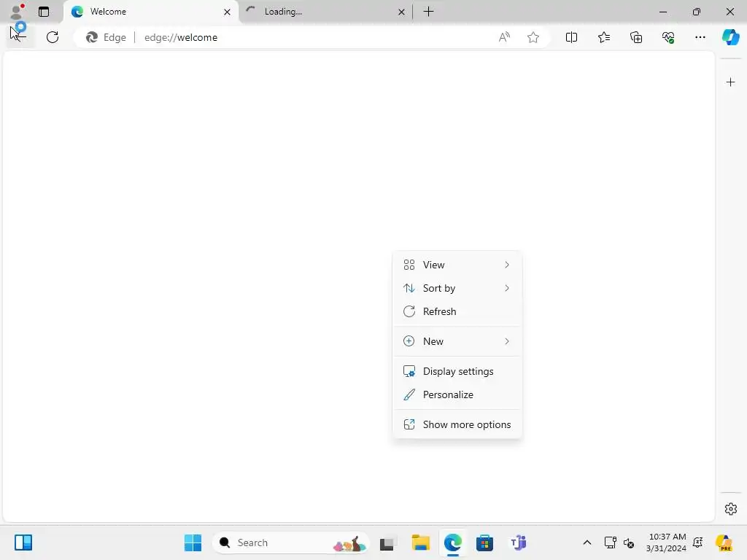Select New in context menu
The height and width of the screenshot is (560, 747).
pyautogui.click(x=457, y=341)
